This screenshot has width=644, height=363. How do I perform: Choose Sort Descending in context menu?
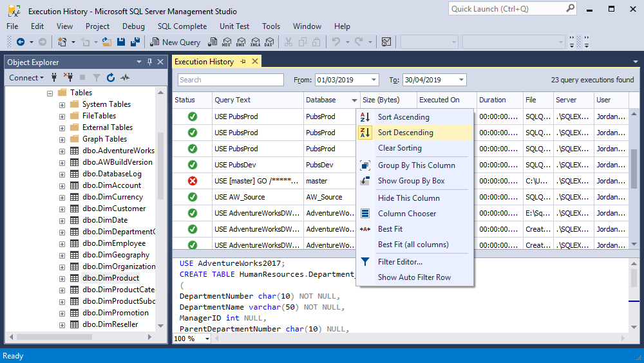[x=415, y=133]
